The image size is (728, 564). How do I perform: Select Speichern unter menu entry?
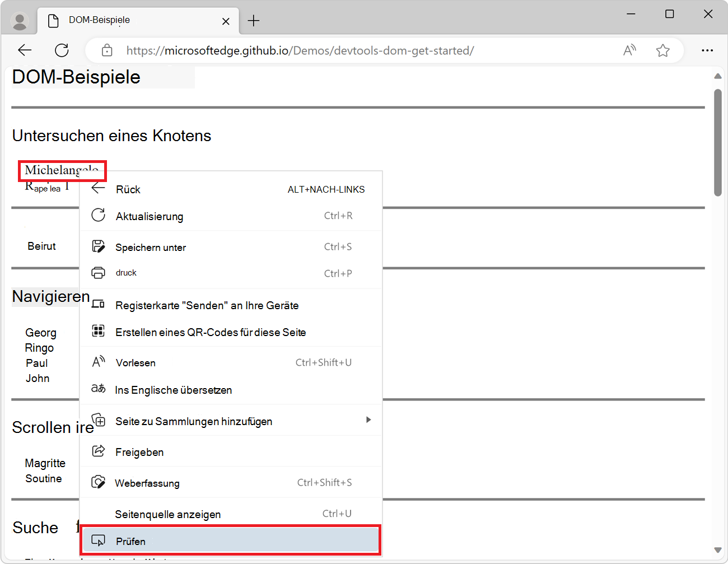(231, 247)
